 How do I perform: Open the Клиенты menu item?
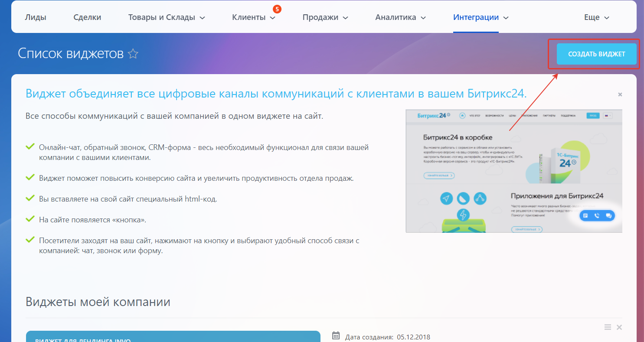[248, 17]
